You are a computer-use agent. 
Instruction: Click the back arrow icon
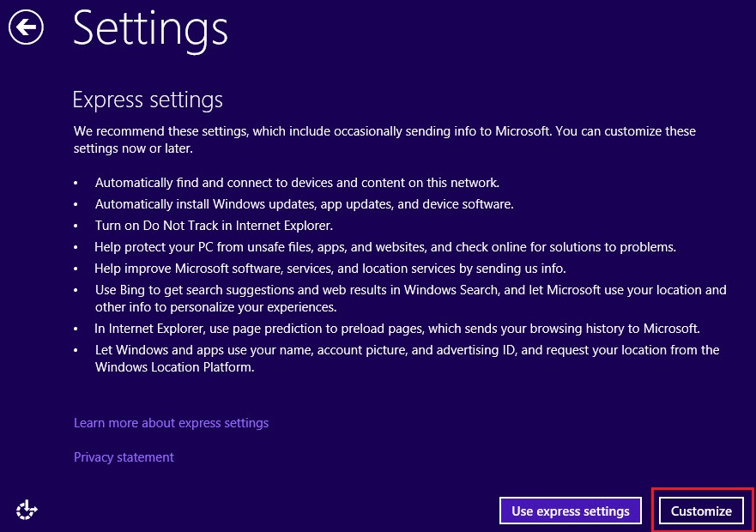click(26, 28)
